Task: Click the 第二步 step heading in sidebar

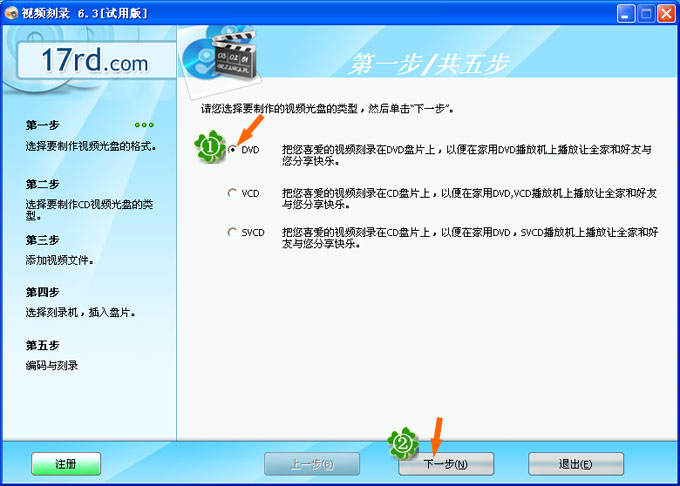Action: [x=42, y=184]
